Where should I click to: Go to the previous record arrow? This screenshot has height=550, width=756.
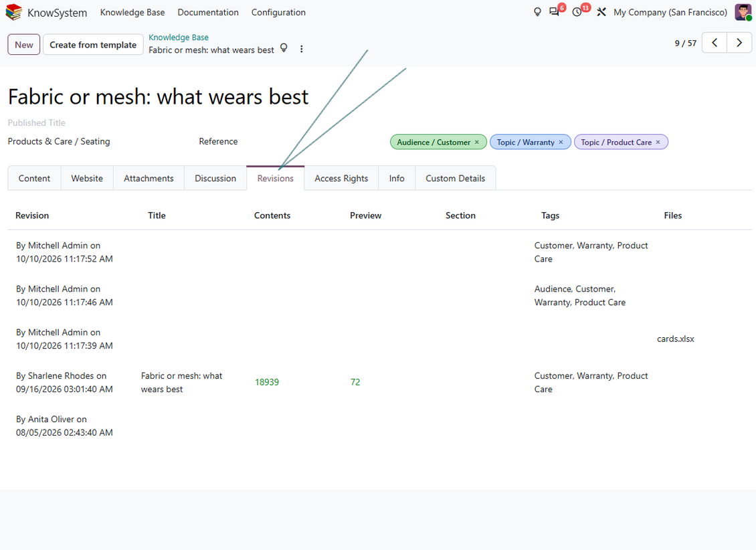715,43
